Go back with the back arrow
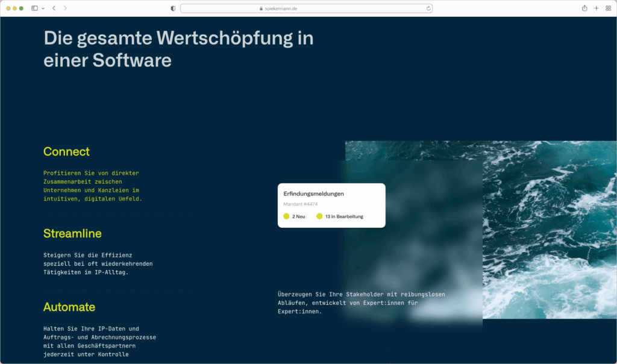 (x=54, y=8)
